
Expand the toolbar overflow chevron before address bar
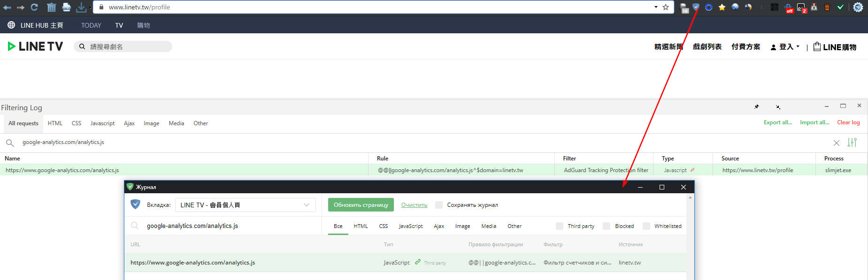pyautogui.click(x=91, y=7)
